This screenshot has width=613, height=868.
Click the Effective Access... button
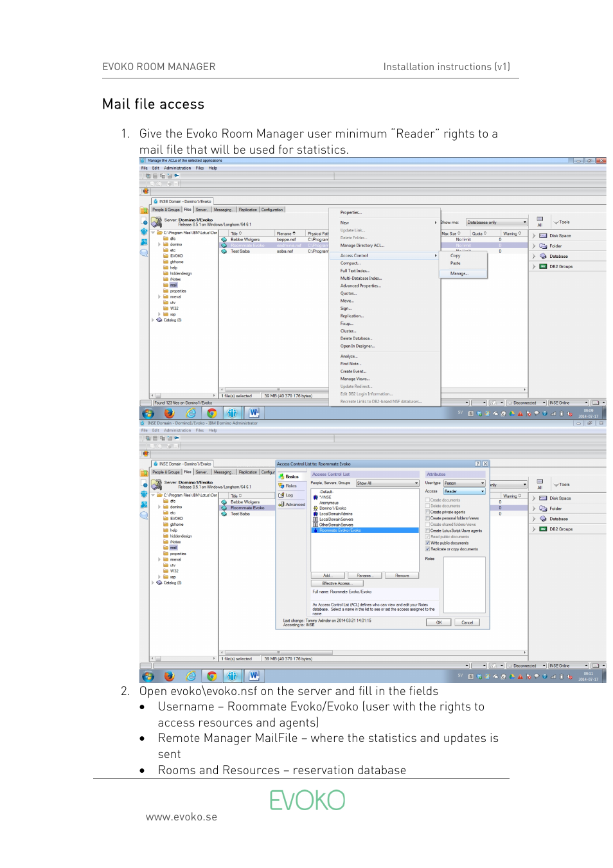click(336, 583)
